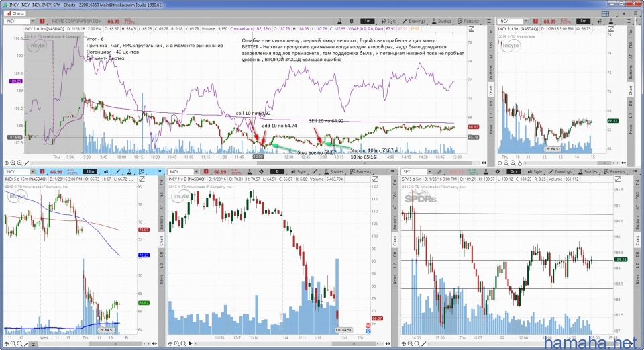The height and width of the screenshot is (350, 644).
Task: Open Patterns menu in bottom-middle daily chart
Action: (x=360, y=171)
